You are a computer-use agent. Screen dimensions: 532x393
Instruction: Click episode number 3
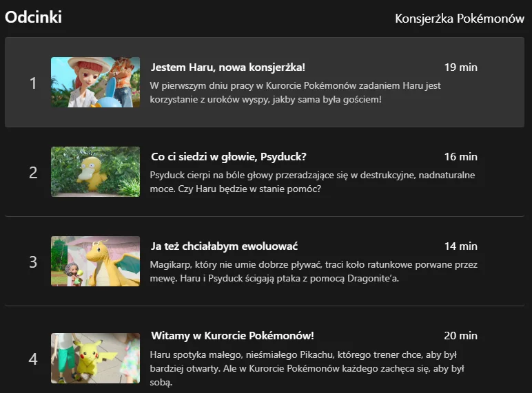33,262
